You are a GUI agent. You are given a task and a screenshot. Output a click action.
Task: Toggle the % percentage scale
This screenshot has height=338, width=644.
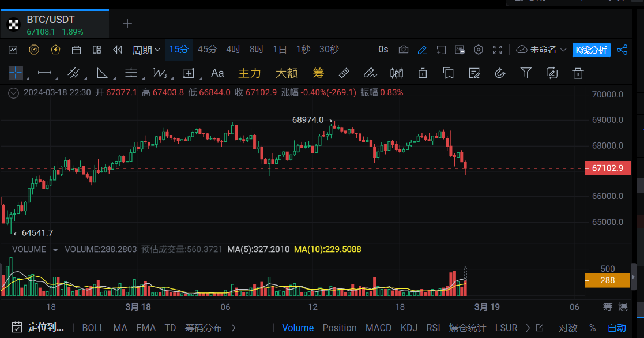[x=592, y=328]
